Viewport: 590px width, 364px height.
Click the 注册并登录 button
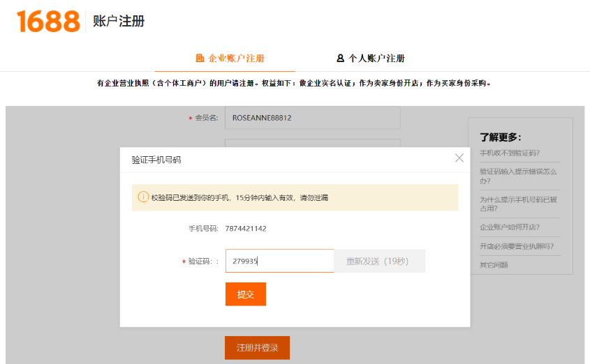pyautogui.click(x=258, y=347)
